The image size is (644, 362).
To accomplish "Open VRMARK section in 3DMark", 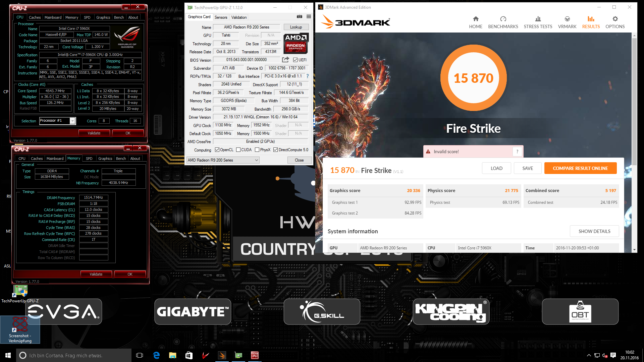I will pyautogui.click(x=567, y=22).
